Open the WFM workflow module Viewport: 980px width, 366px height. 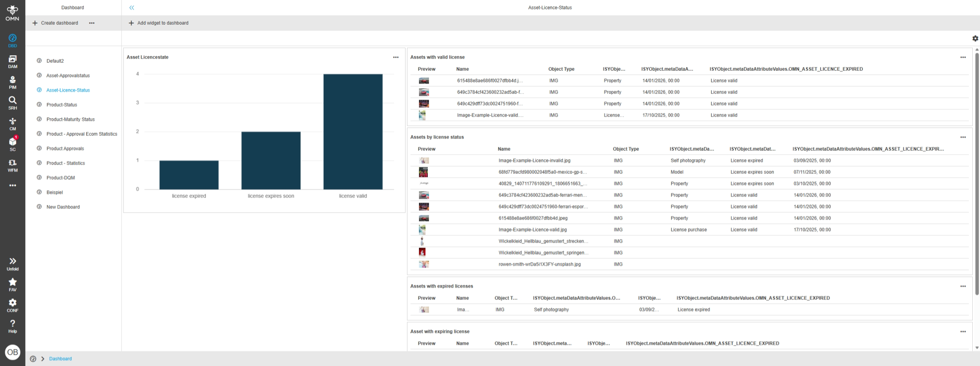pos(13,165)
